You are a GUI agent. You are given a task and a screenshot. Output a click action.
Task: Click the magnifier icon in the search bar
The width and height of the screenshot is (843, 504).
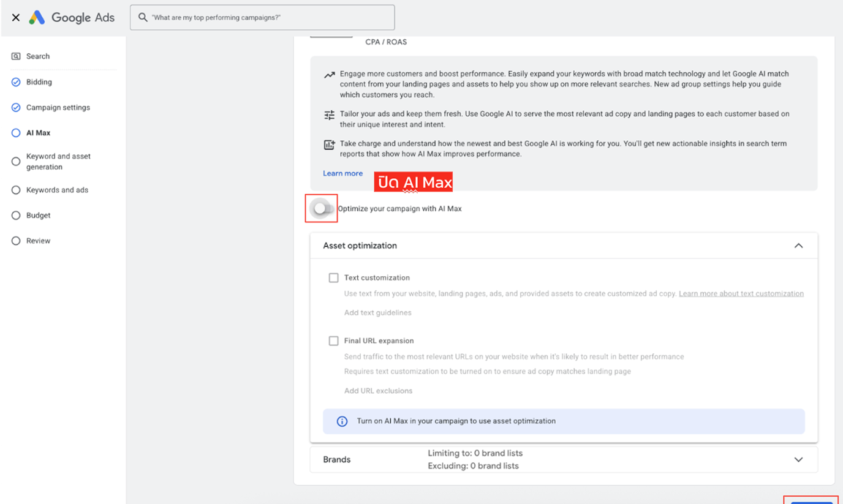pos(143,17)
